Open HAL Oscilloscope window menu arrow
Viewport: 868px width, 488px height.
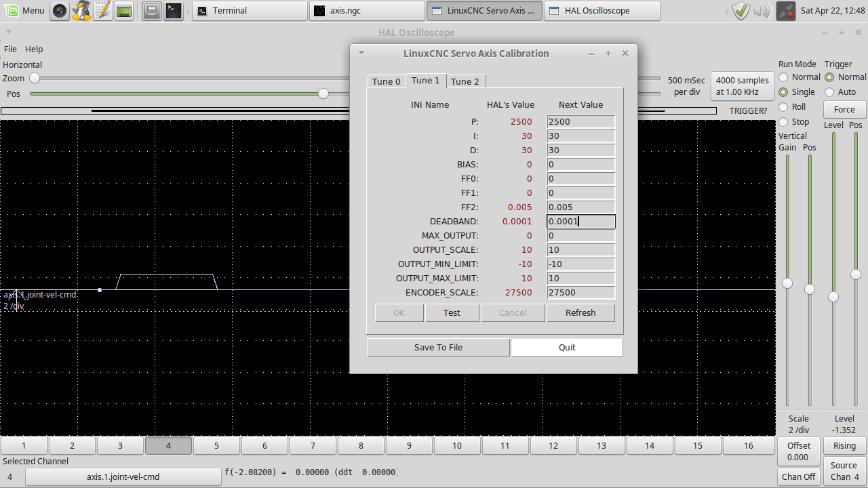(9, 32)
